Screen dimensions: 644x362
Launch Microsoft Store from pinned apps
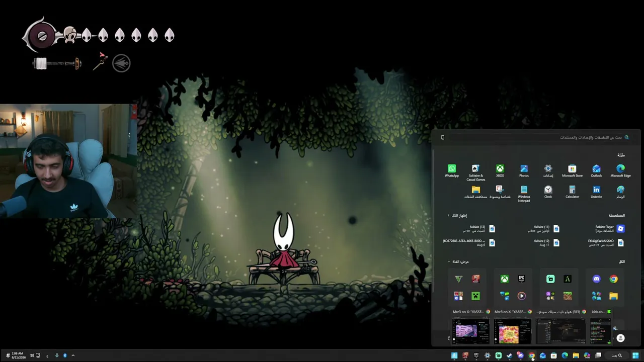(572, 171)
